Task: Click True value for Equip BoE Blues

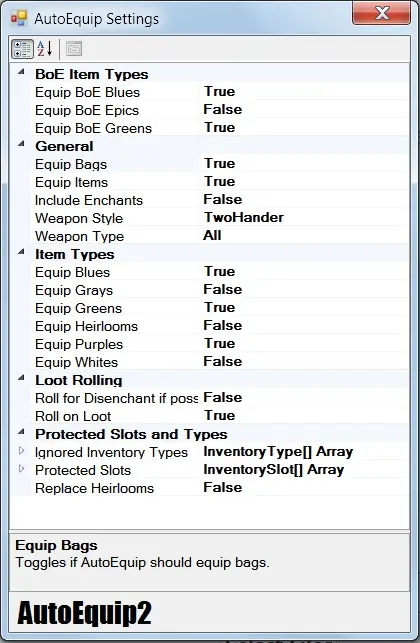Action: [x=219, y=91]
